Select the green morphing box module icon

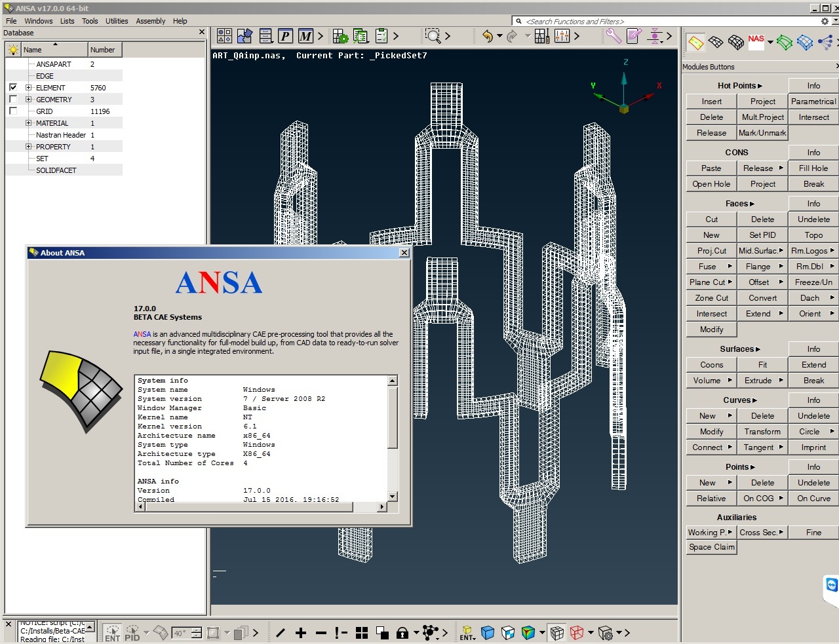(x=784, y=43)
